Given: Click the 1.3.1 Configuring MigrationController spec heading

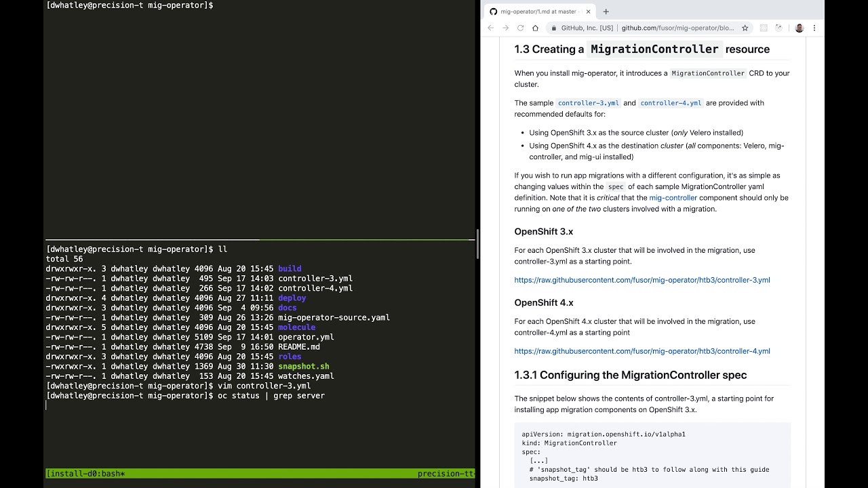Looking at the screenshot, I should click(x=630, y=375).
